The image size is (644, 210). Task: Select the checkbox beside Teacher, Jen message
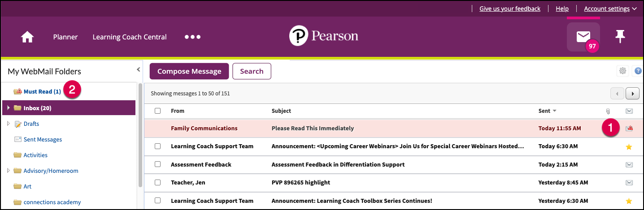[157, 182]
